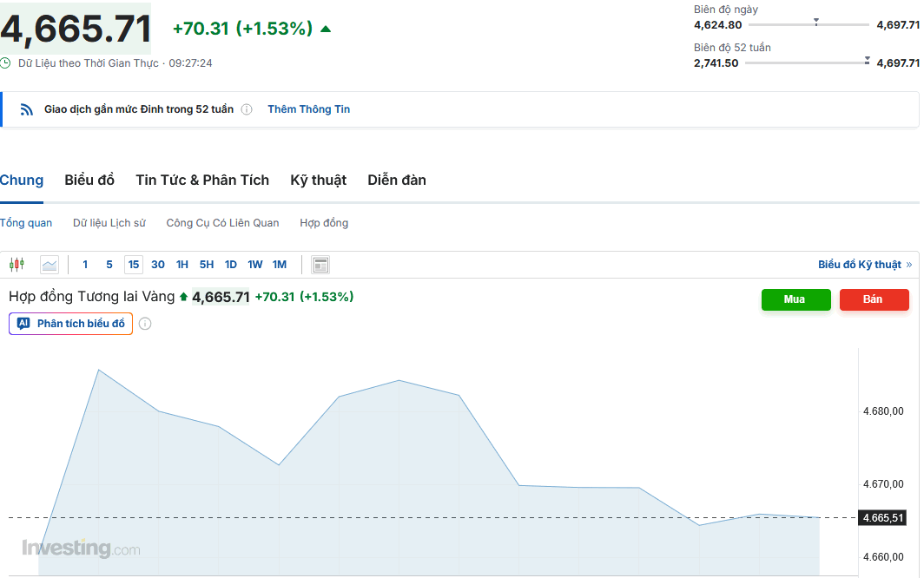Click the clock icon beside real-time data
Image resolution: width=924 pixels, height=578 pixels.
pyautogui.click(x=6, y=63)
